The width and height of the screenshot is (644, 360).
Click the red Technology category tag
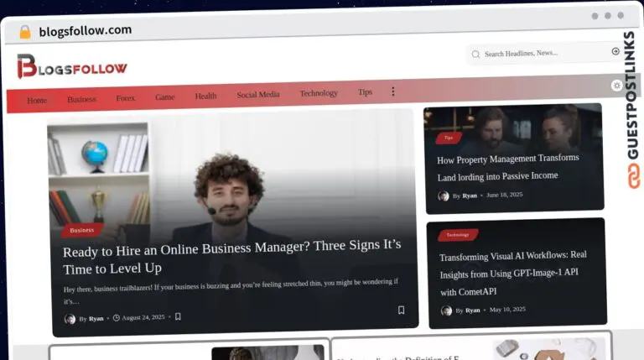pyautogui.click(x=458, y=235)
